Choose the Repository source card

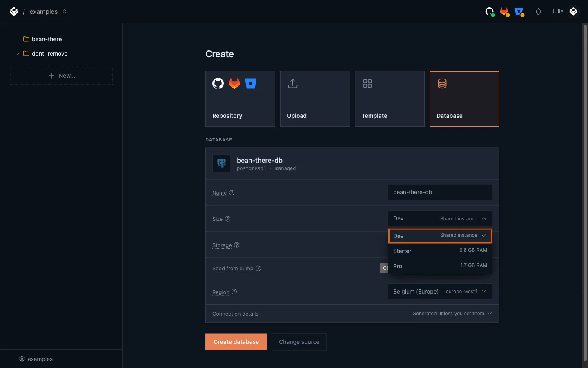[240, 99]
